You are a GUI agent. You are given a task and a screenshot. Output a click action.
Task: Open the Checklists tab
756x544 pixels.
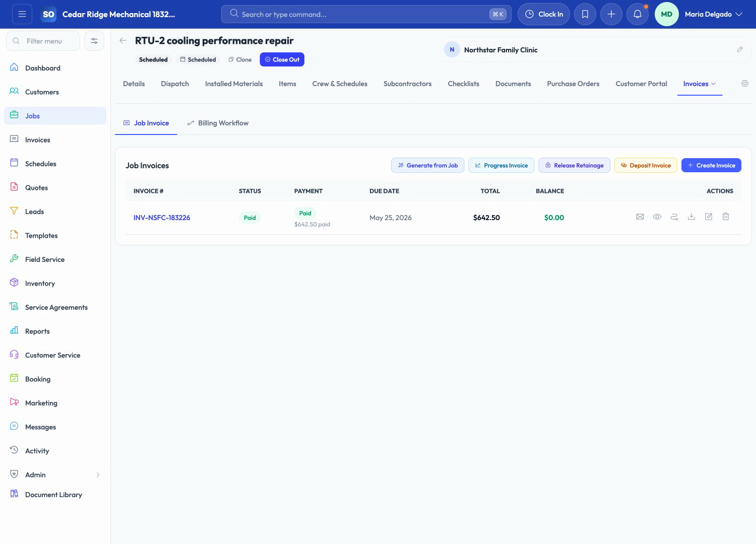point(463,84)
